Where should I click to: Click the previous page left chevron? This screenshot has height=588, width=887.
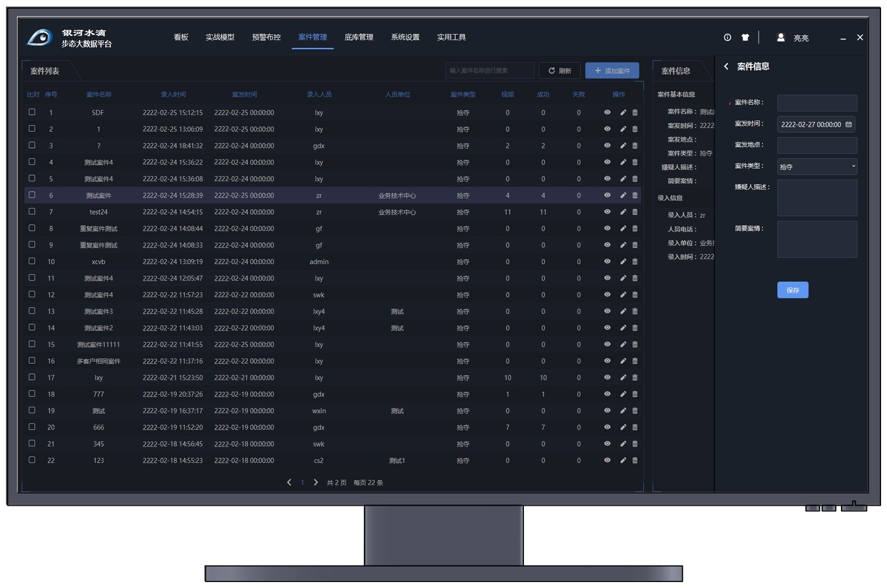pyautogui.click(x=289, y=482)
